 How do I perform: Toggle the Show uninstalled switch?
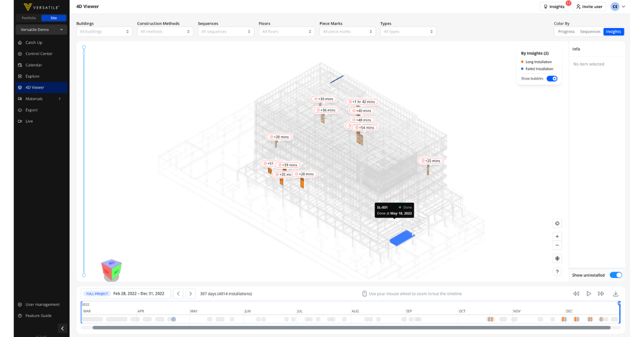pos(616,275)
